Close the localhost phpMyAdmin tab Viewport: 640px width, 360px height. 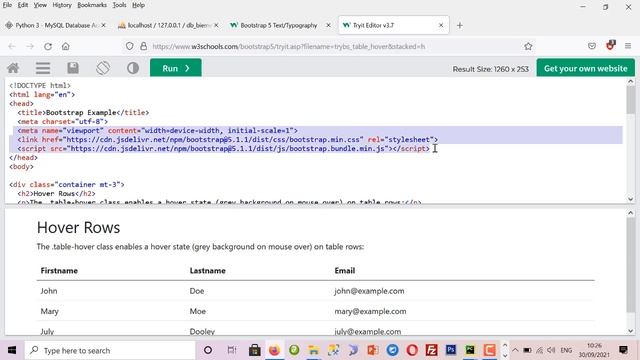click(x=216, y=25)
